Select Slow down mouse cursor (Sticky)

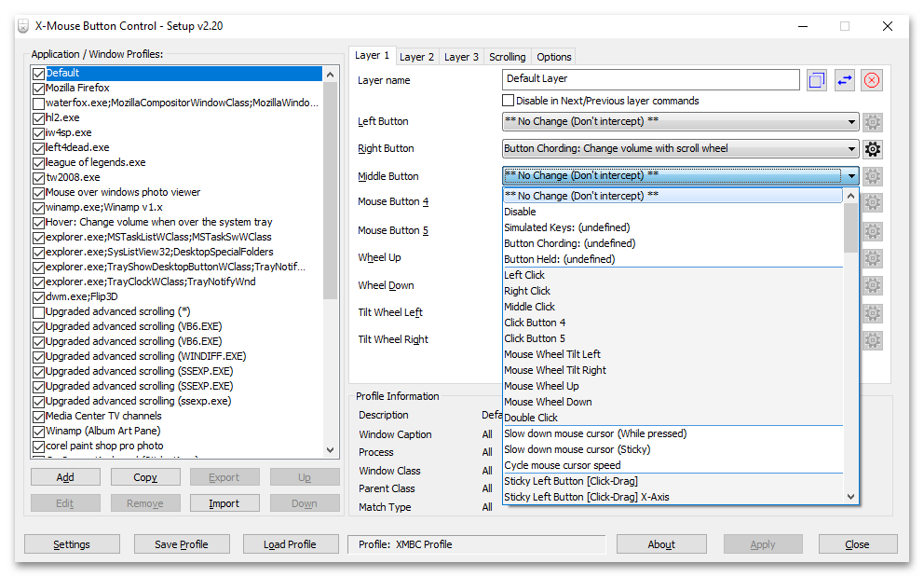[673, 449]
